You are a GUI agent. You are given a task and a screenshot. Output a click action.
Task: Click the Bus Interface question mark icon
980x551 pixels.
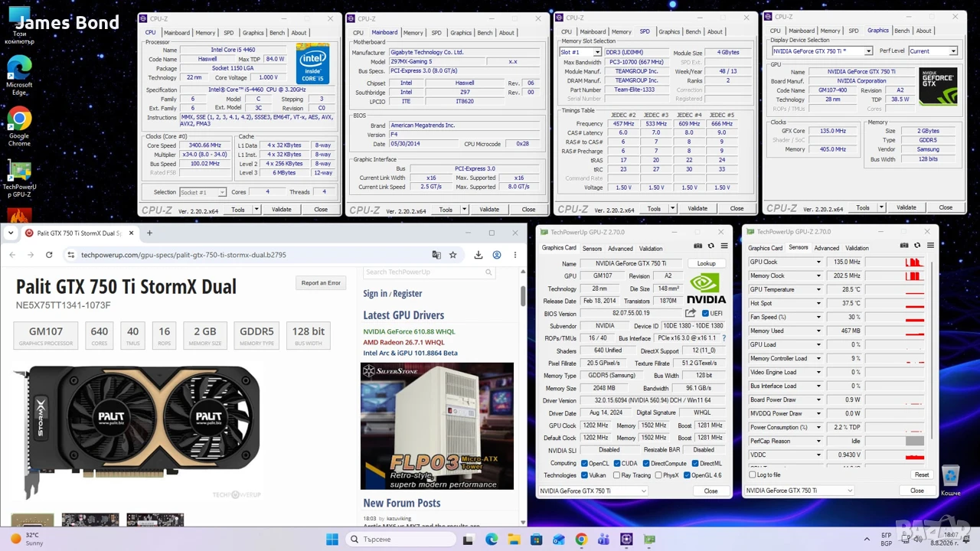click(724, 338)
